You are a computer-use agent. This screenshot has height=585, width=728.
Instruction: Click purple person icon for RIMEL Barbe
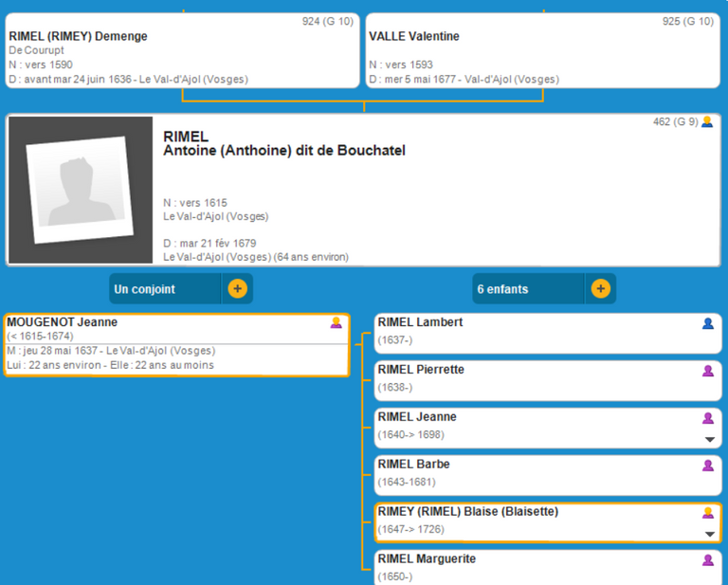coord(707,466)
